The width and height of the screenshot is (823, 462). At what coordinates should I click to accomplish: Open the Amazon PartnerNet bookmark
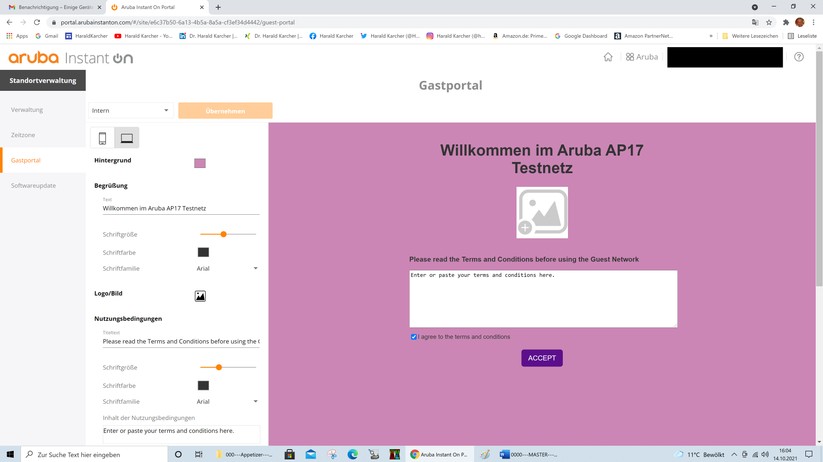click(643, 36)
